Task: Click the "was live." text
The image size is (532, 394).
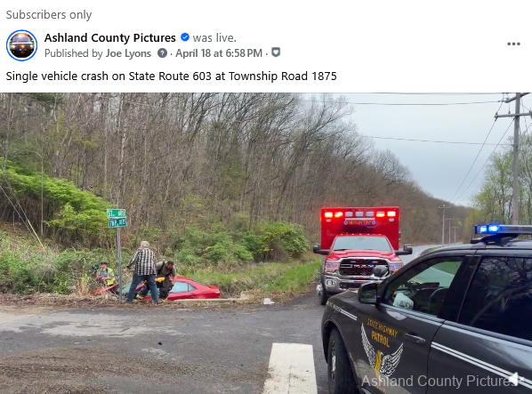Action: 214,37
